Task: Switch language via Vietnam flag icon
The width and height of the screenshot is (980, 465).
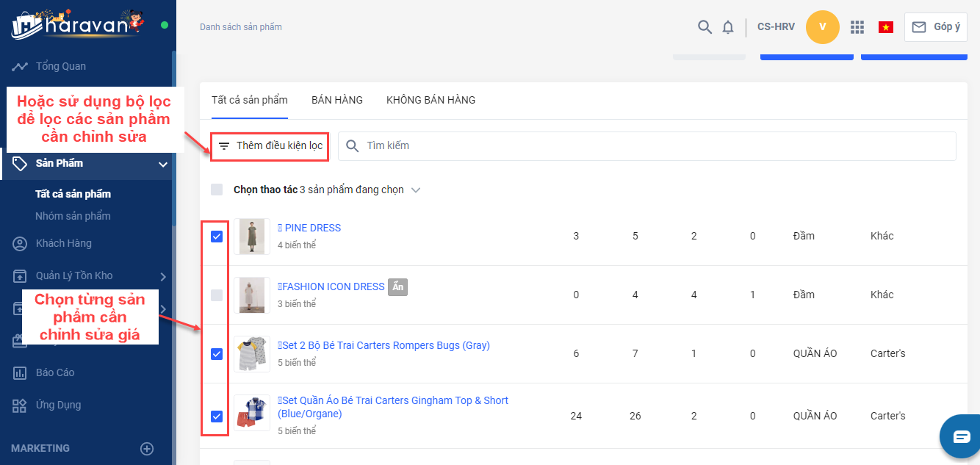Action: (885, 27)
